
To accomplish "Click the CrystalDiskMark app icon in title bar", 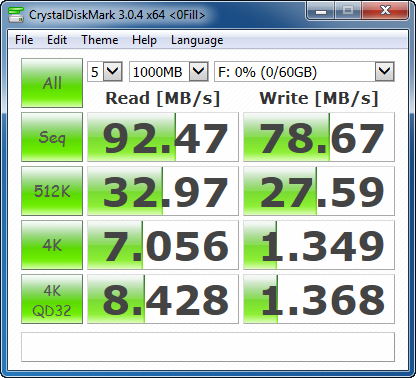I will 16,15.
